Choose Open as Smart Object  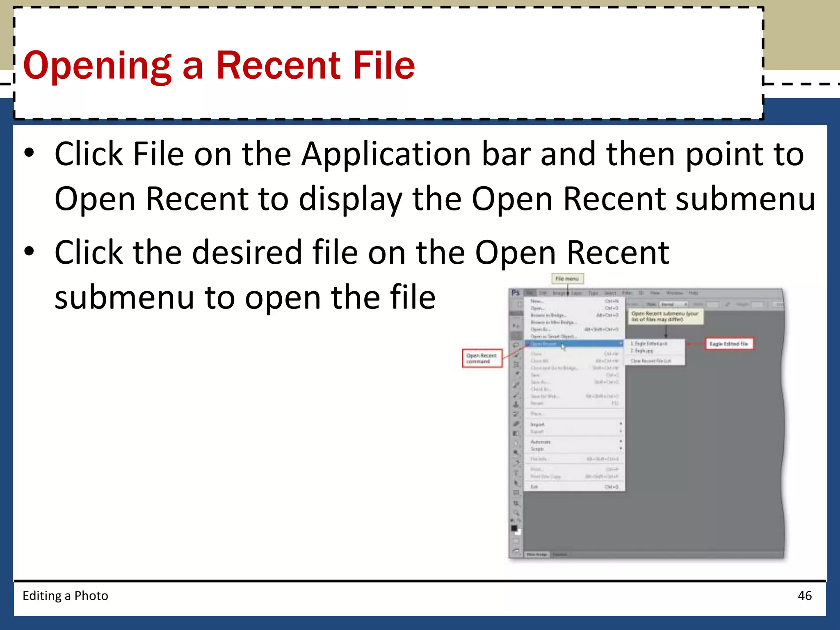click(x=574, y=336)
